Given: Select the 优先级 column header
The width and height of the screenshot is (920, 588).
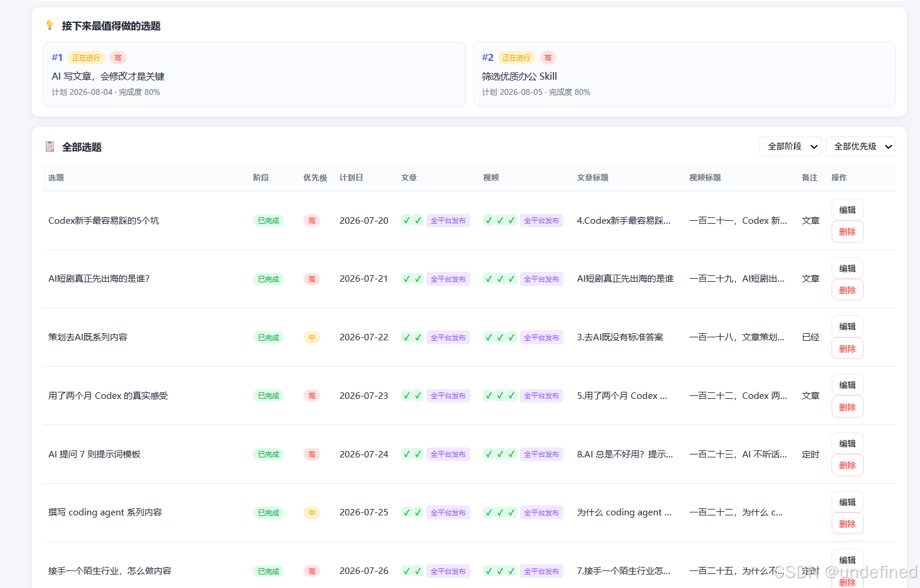Looking at the screenshot, I should point(315,177).
